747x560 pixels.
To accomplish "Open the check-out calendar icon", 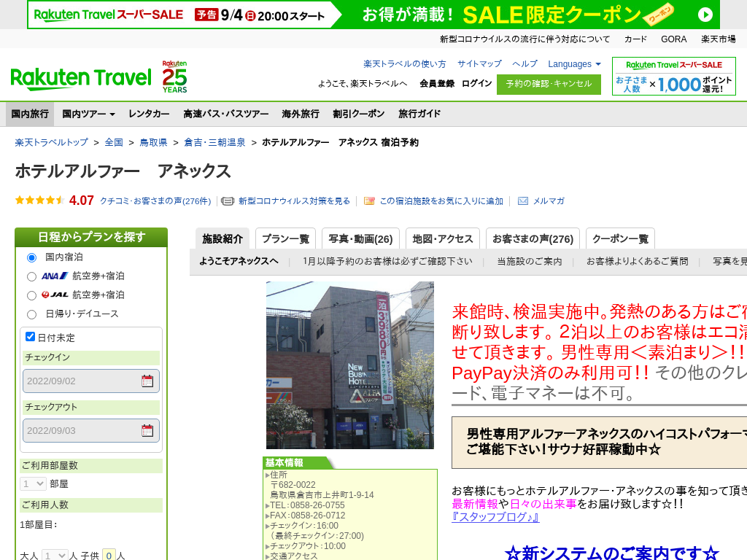I will (147, 430).
